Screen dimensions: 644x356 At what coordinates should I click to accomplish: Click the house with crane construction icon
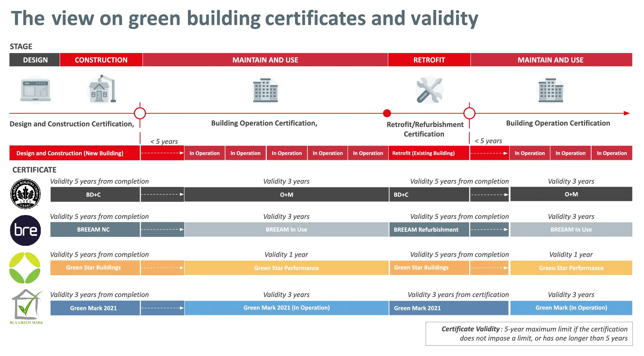click(x=102, y=89)
